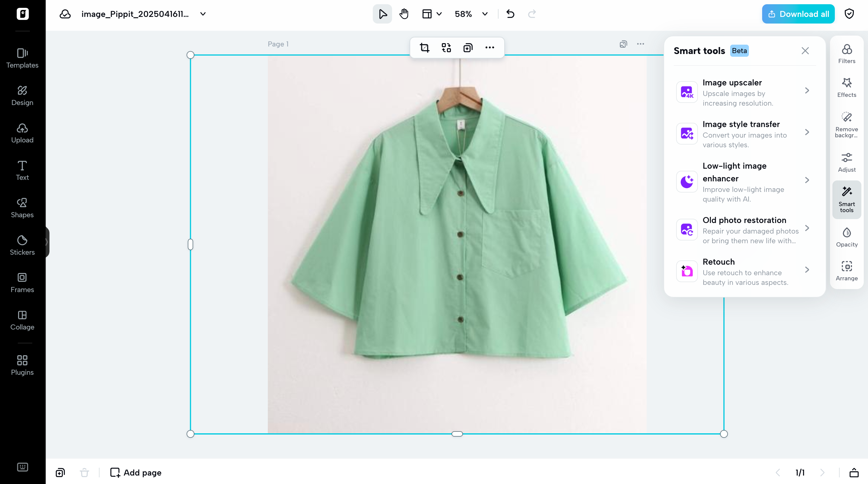
Task: Open the Upload panel
Action: point(22,133)
